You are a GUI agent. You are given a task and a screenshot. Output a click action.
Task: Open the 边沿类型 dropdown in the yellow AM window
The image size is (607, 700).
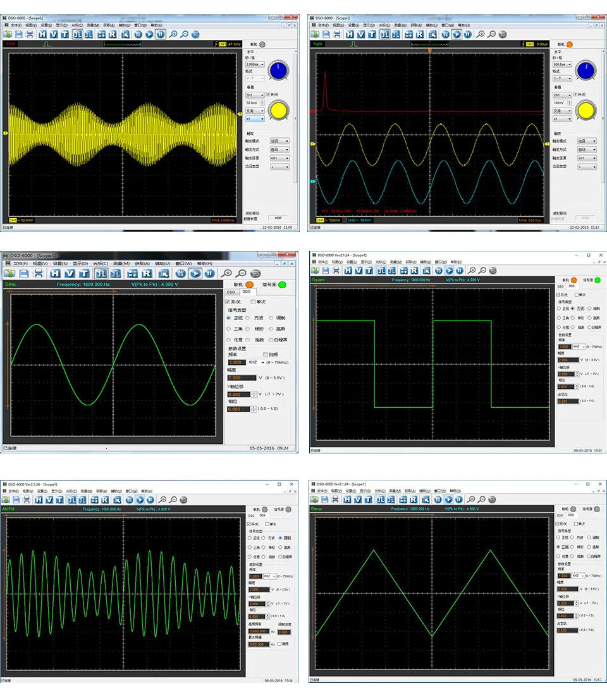pyautogui.click(x=280, y=167)
